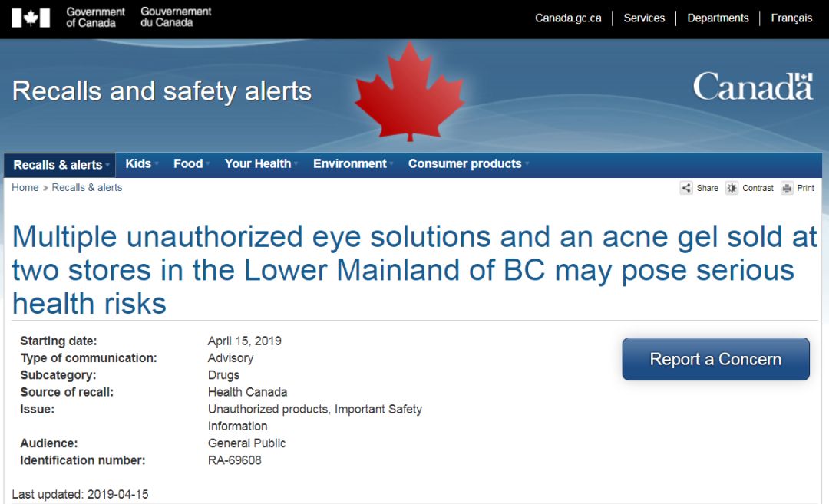Viewport: 829px width, 504px height.
Task: Click the Canada wordmark logo
Action: [x=752, y=86]
